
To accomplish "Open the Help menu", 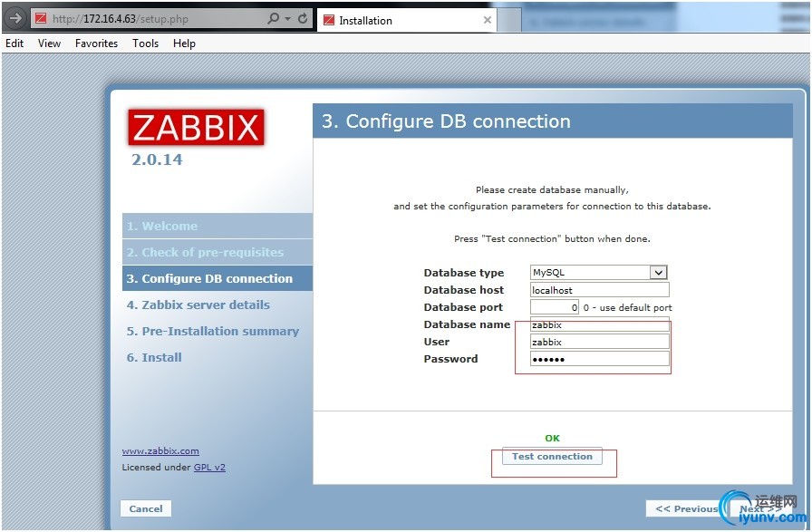I will coord(184,44).
